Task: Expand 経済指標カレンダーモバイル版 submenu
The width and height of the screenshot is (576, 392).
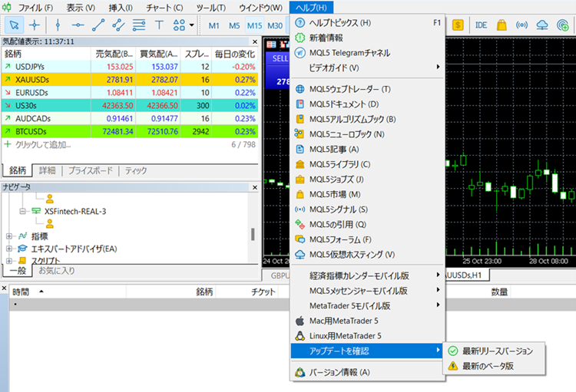Action: click(x=368, y=275)
